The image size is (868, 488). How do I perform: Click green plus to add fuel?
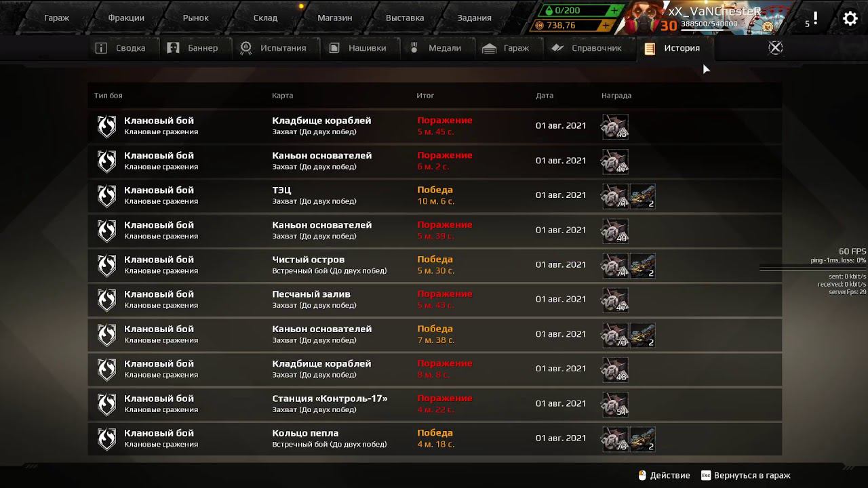pyautogui.click(x=614, y=11)
